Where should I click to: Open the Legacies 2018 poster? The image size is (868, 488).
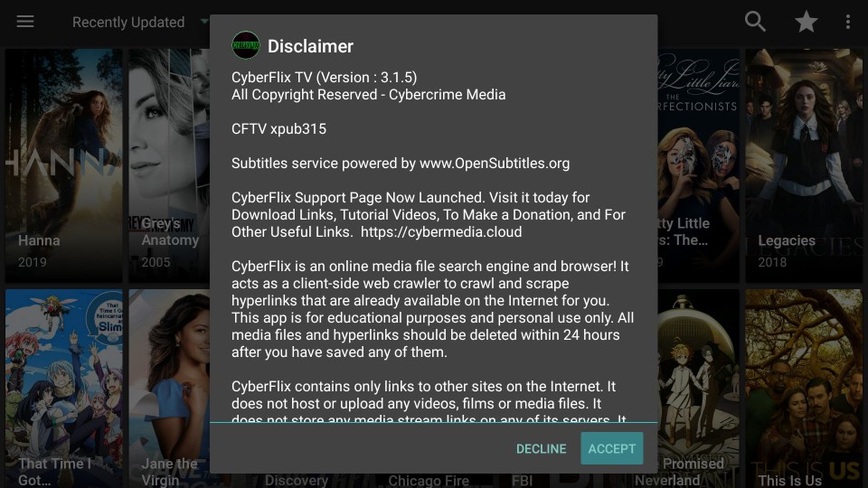[x=803, y=165]
